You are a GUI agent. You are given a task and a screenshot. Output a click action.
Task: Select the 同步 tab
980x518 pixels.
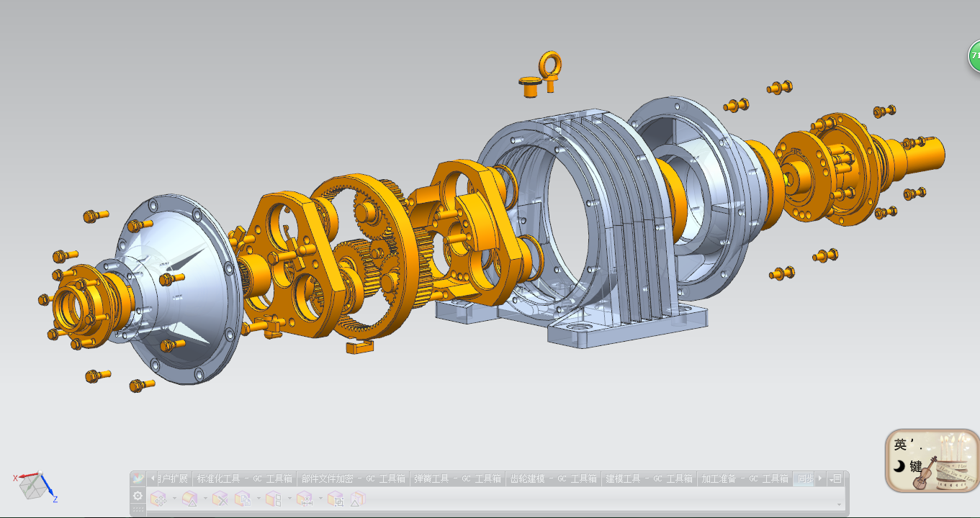pyautogui.click(x=804, y=478)
